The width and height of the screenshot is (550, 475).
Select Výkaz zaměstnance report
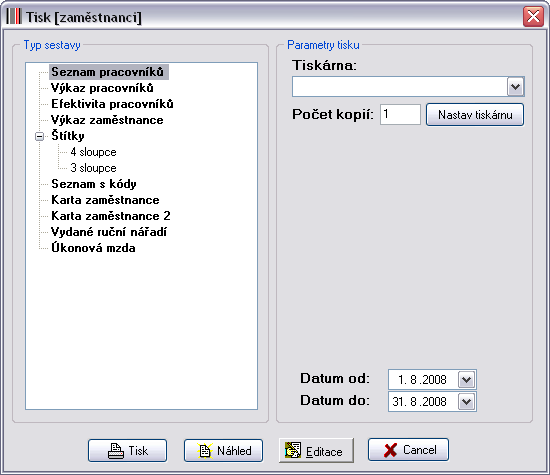[x=107, y=120]
